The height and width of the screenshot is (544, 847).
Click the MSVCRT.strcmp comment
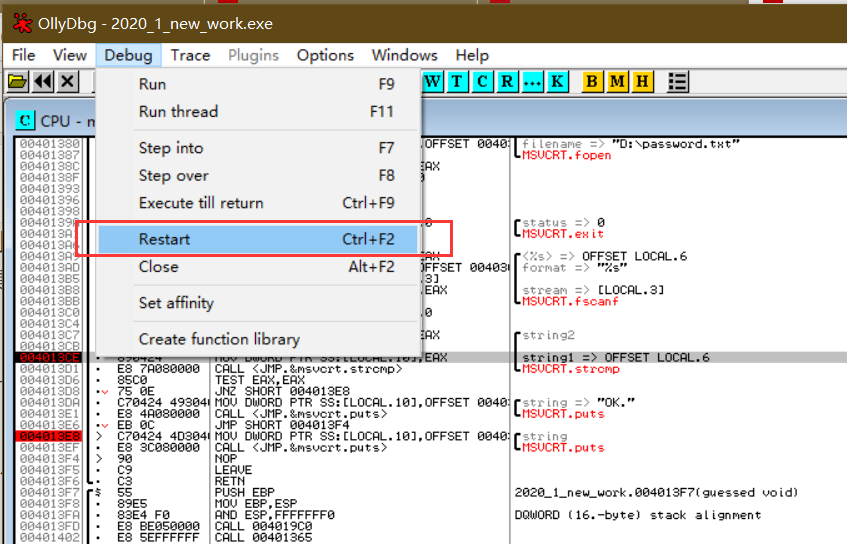point(570,369)
